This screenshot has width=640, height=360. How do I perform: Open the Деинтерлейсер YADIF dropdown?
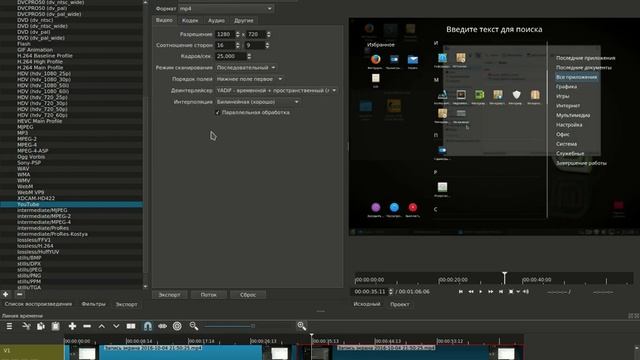pos(276,91)
